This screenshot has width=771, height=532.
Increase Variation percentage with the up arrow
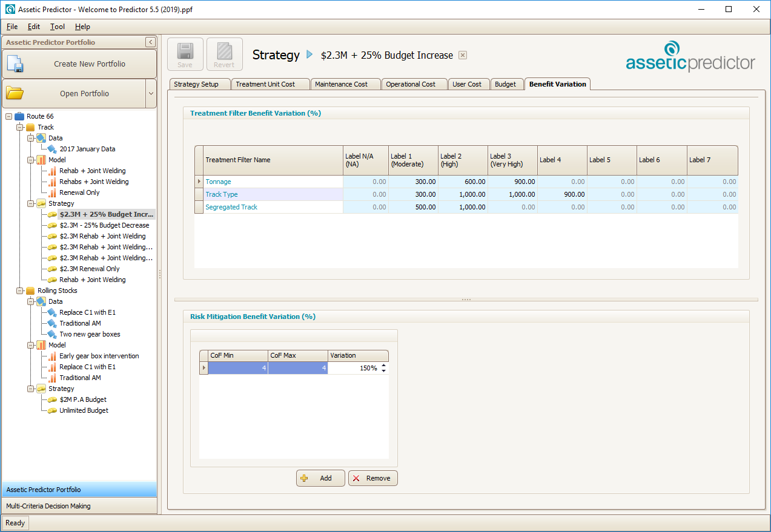383,365
